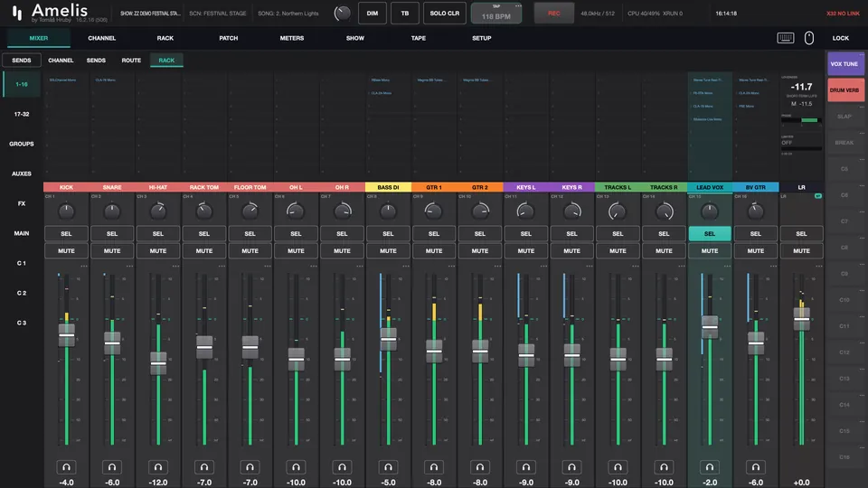Click the TRACKS R headphone icon
Viewport: 868px width, 488px height.
click(664, 467)
